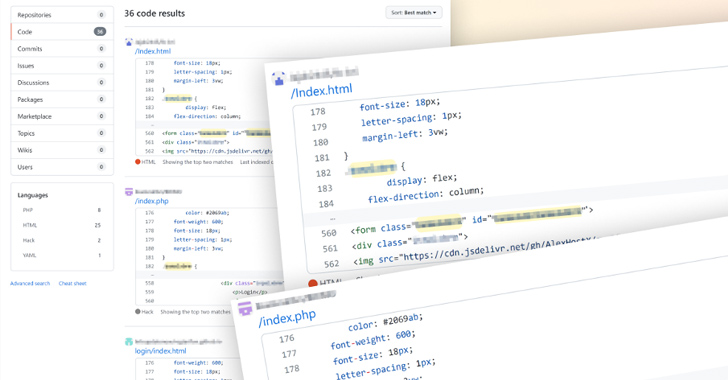The width and height of the screenshot is (728, 380).
Task: Show Users search results
Action: click(x=62, y=167)
